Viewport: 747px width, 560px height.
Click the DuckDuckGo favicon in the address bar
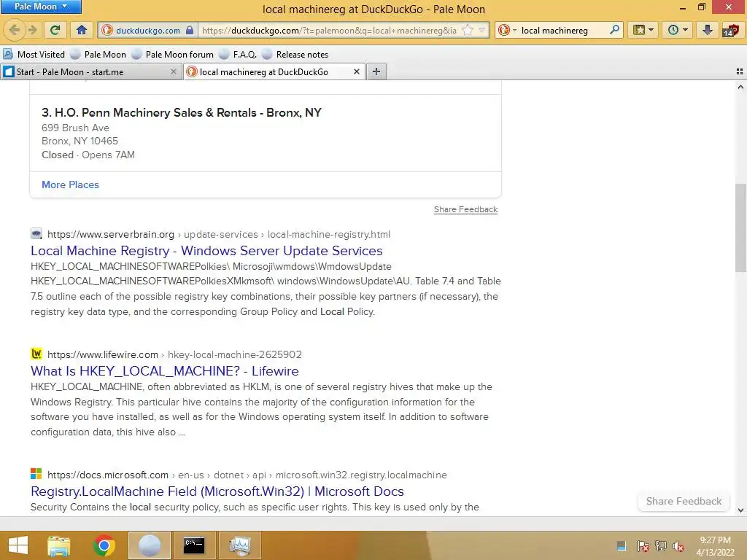(107, 30)
